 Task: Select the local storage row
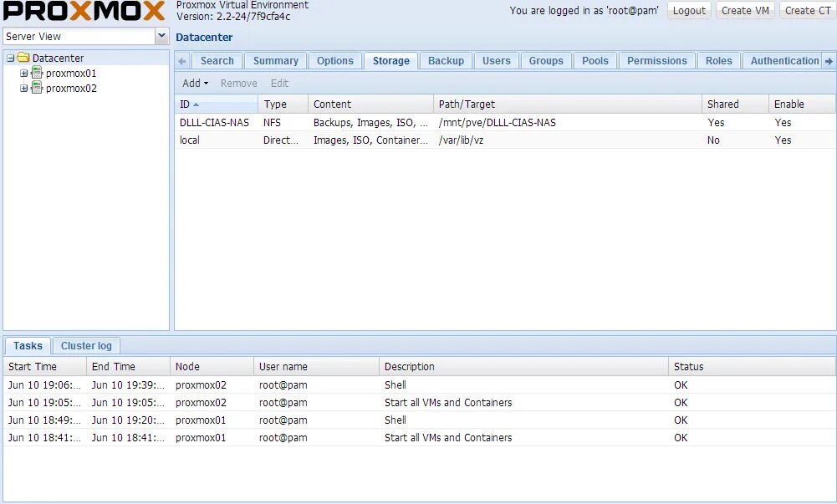click(x=505, y=140)
